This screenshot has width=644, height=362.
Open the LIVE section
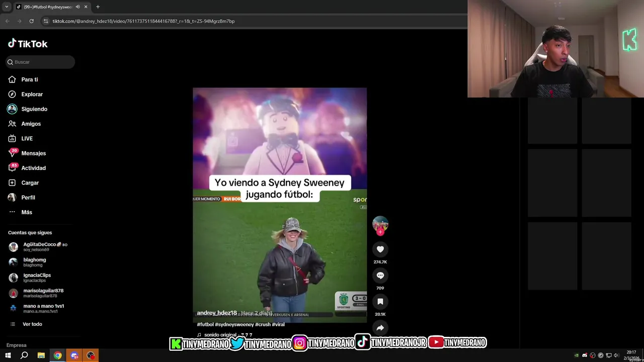[x=27, y=138]
